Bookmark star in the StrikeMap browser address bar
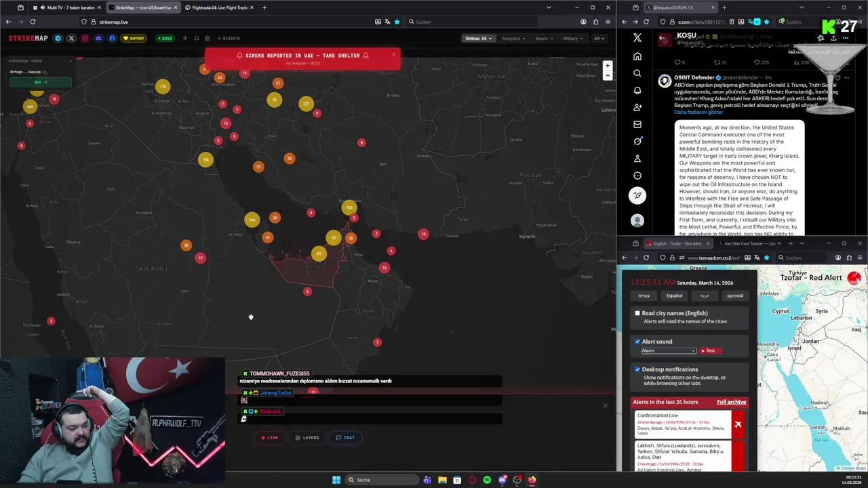868x488 pixels. [x=397, y=22]
